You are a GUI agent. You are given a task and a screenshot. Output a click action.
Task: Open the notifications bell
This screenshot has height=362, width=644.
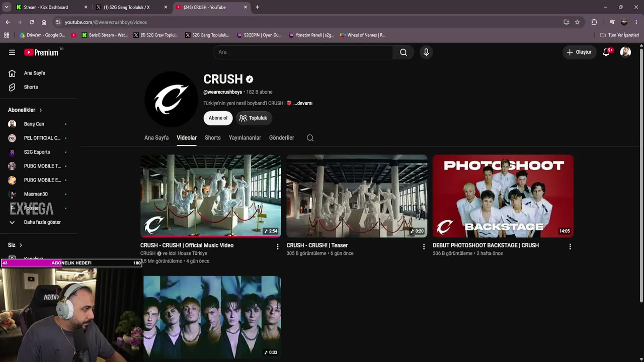pos(607,52)
